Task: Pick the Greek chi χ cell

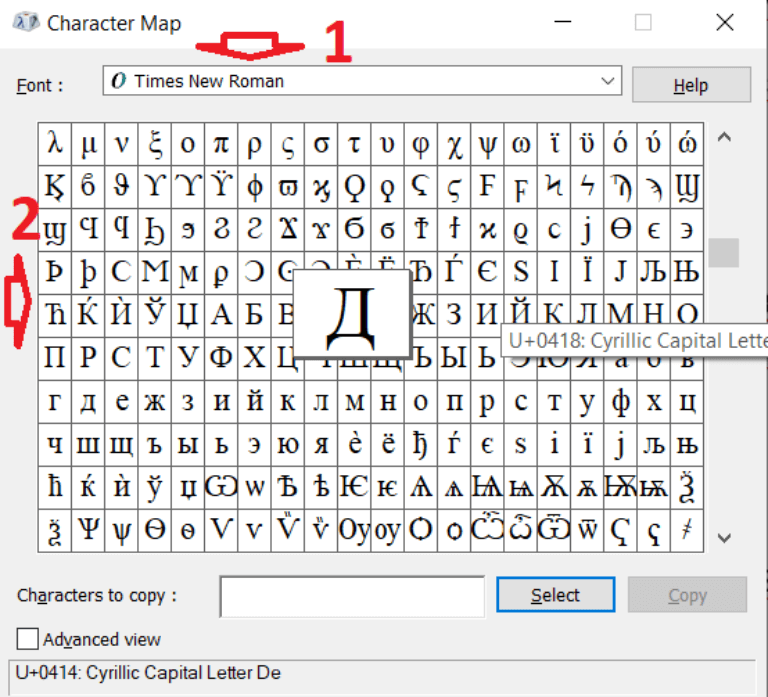Action: pyautogui.click(x=455, y=144)
